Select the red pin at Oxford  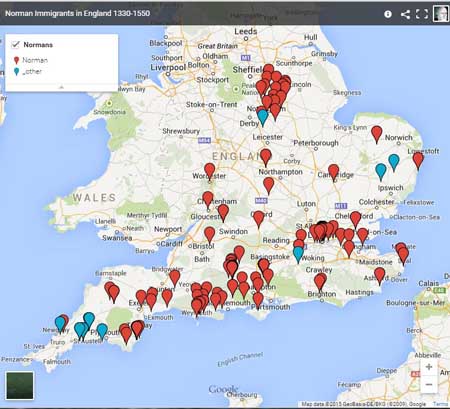click(258, 219)
